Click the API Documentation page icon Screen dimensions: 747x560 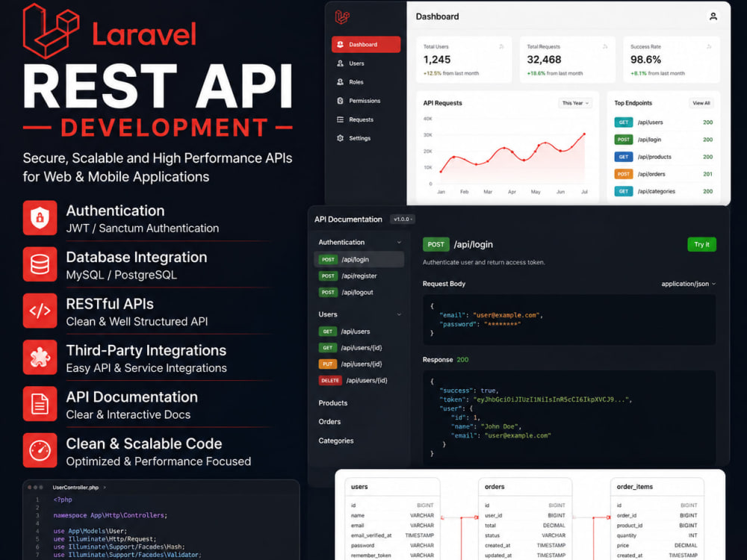click(x=40, y=404)
